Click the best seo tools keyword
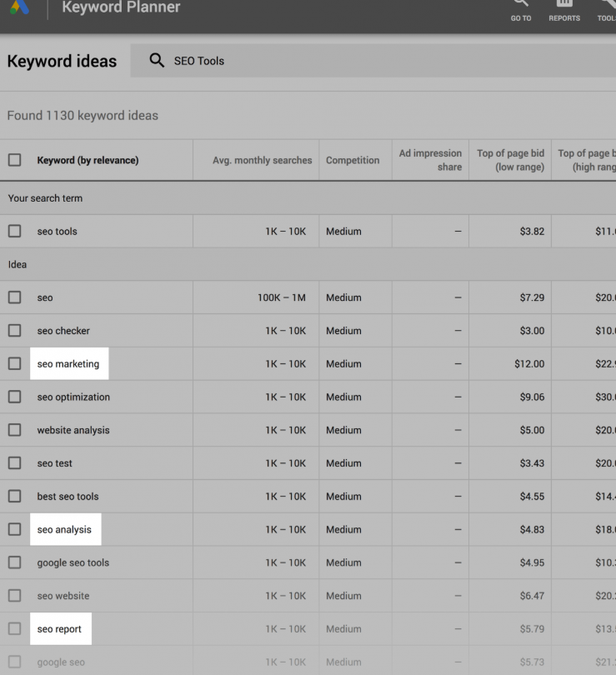Viewport: 616px width, 675px height. 68,497
